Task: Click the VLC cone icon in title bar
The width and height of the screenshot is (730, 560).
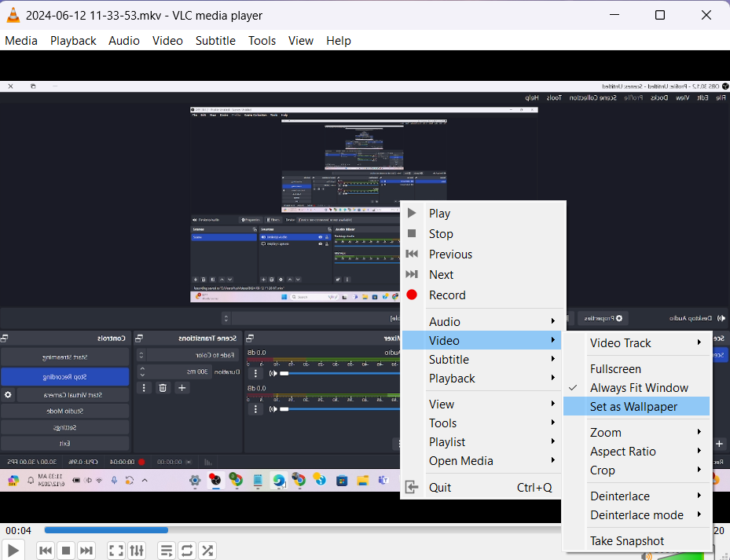Action: (x=13, y=16)
